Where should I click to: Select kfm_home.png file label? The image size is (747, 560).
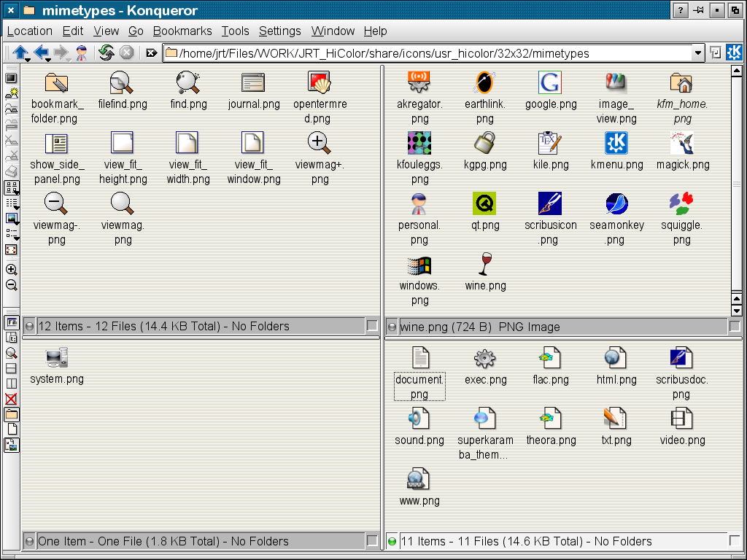pyautogui.click(x=682, y=111)
